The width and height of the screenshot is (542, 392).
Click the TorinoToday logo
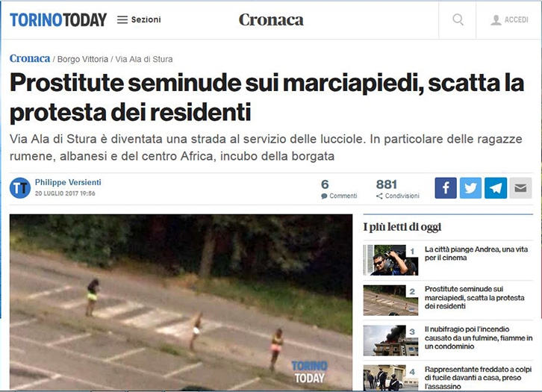[x=58, y=19]
